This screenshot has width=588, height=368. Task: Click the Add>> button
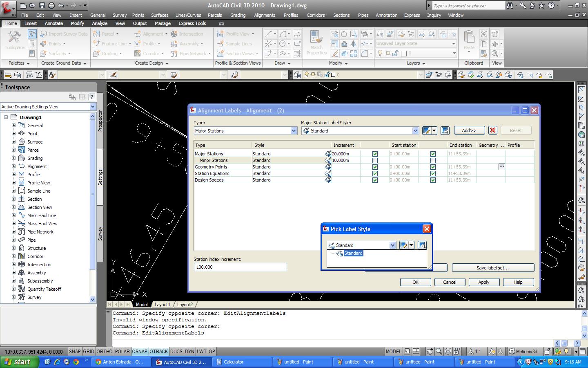click(469, 130)
